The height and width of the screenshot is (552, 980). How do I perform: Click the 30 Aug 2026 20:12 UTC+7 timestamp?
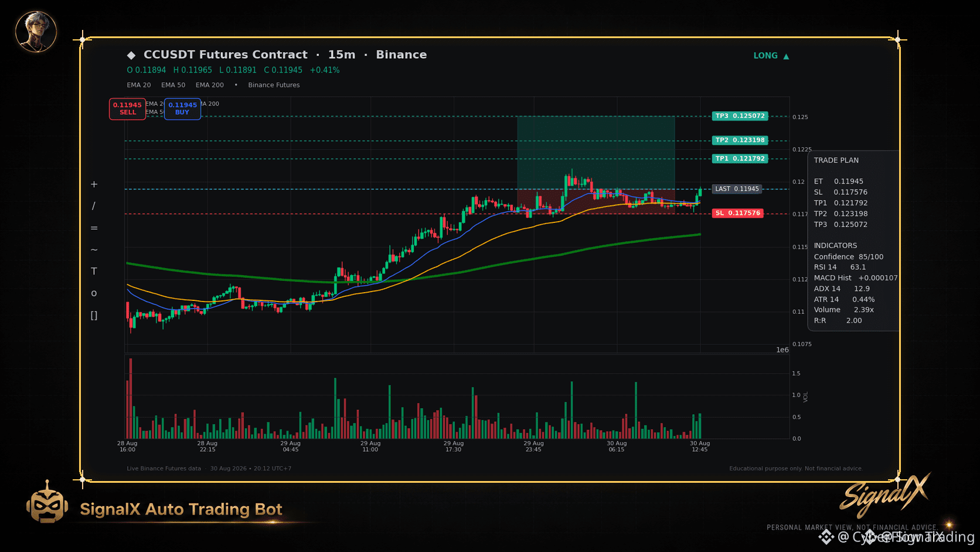pos(251,469)
